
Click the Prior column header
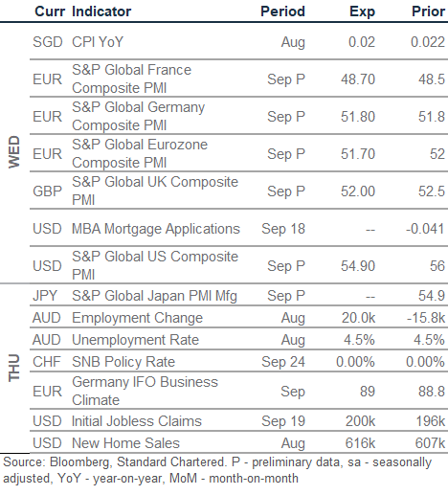[428, 11]
